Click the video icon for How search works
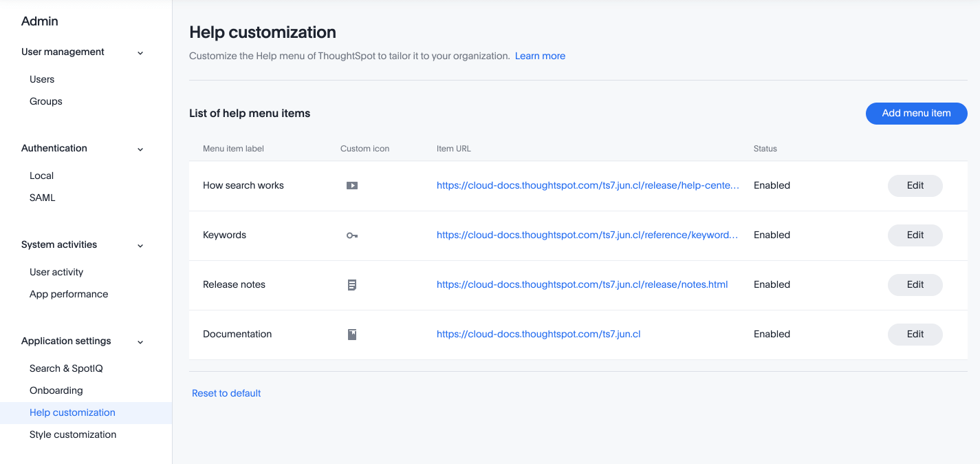Screen dimensions: 980x464 tap(352, 185)
